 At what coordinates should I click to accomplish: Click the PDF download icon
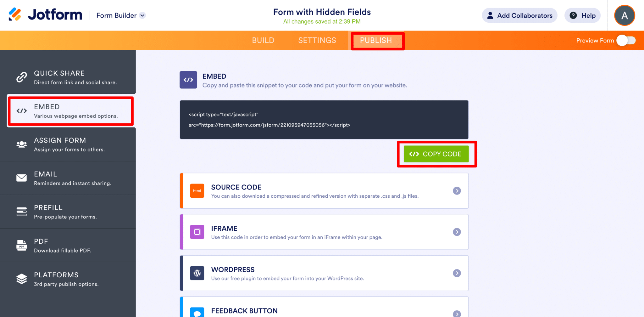pos(21,245)
